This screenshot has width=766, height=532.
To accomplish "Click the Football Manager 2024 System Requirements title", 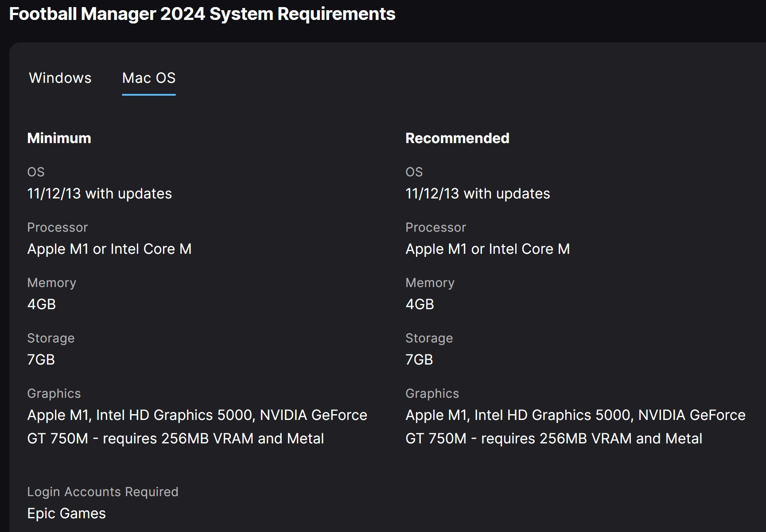I will coord(202,14).
